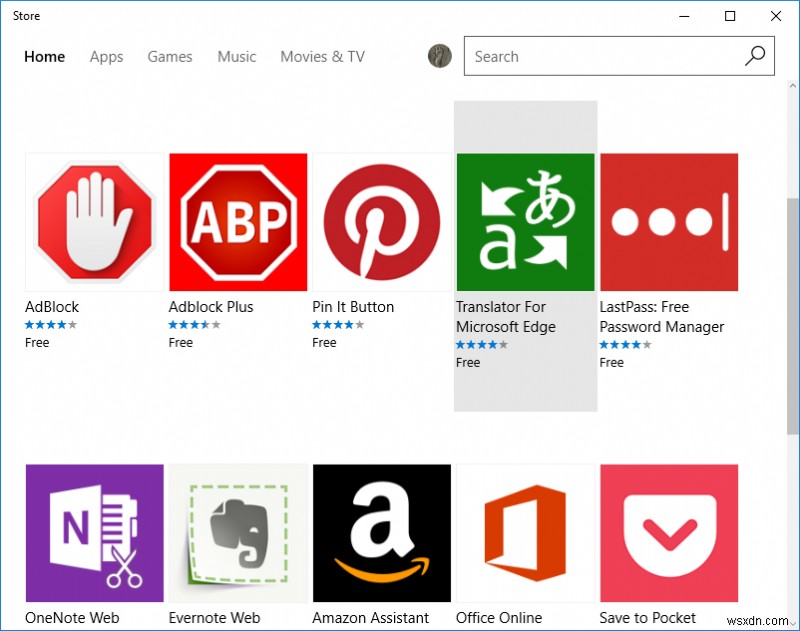
Task: Select the Home tab
Action: (44, 57)
